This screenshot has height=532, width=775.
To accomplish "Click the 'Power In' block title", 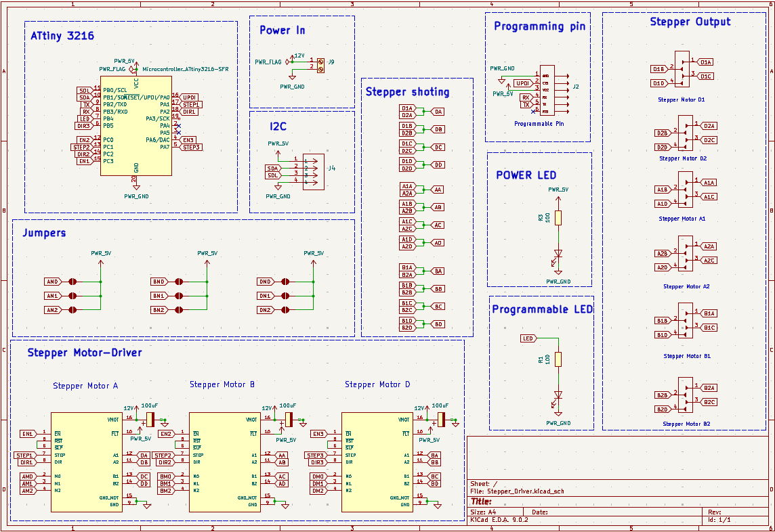I will click(282, 30).
